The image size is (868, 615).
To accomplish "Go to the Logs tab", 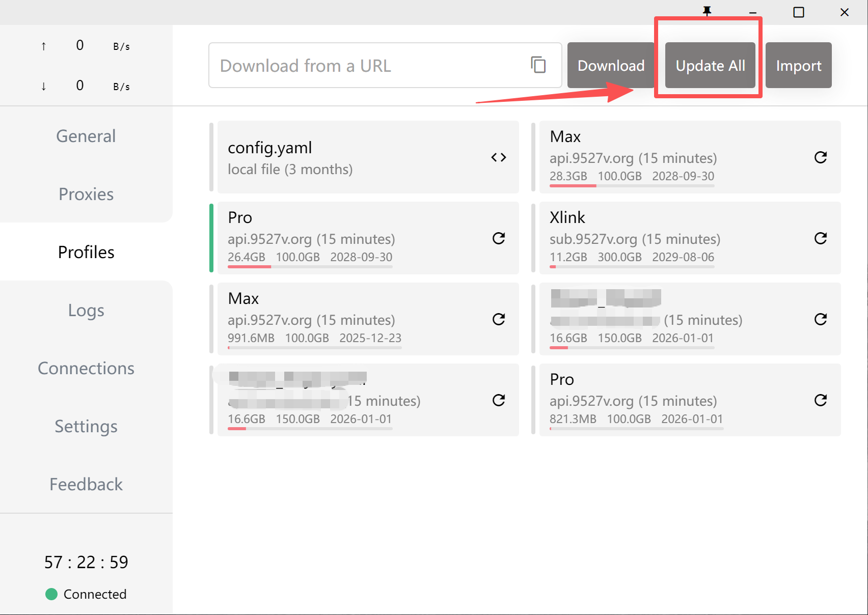I will coord(86,310).
